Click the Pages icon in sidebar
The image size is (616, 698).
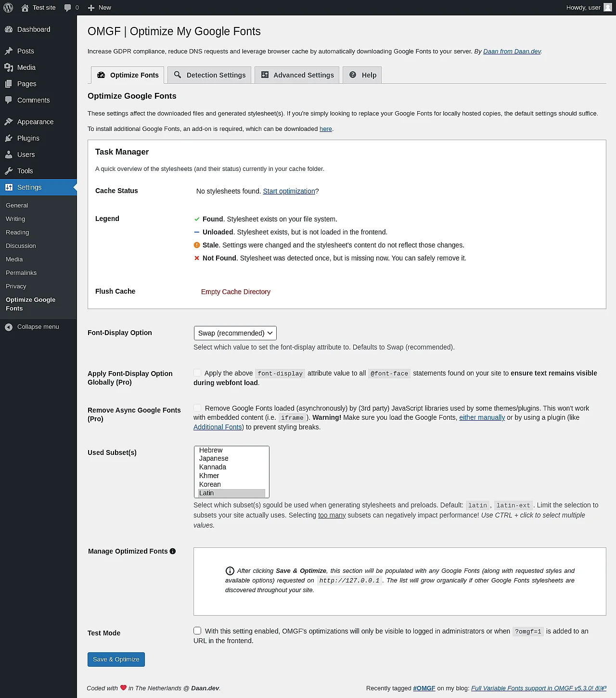point(9,84)
